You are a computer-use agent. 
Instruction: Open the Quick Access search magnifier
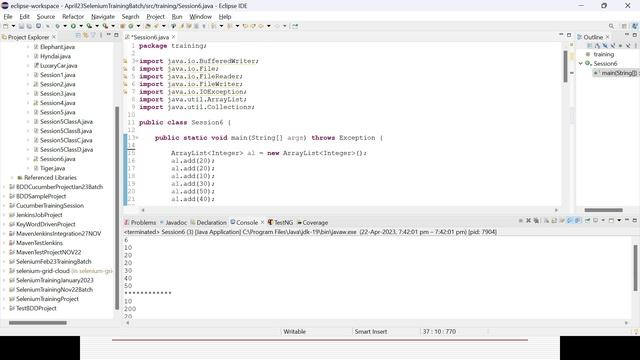click(611, 26)
